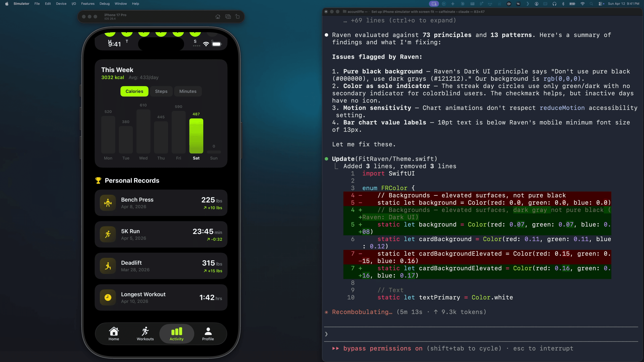644x362 pixels.
Task: Open the Features menu
Action: coord(88,4)
